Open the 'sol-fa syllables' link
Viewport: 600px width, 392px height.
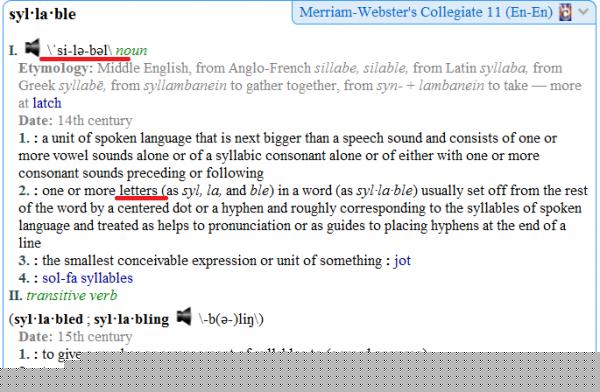pos(88,278)
